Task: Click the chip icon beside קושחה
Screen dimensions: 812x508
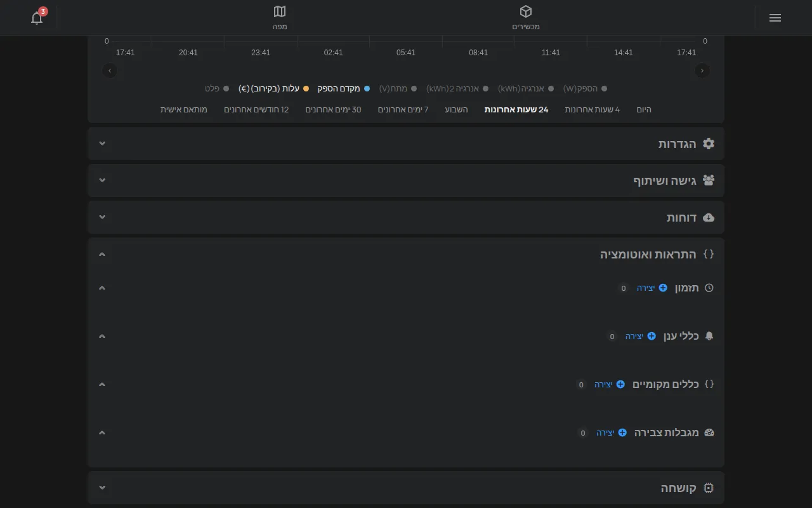Action: tap(709, 488)
